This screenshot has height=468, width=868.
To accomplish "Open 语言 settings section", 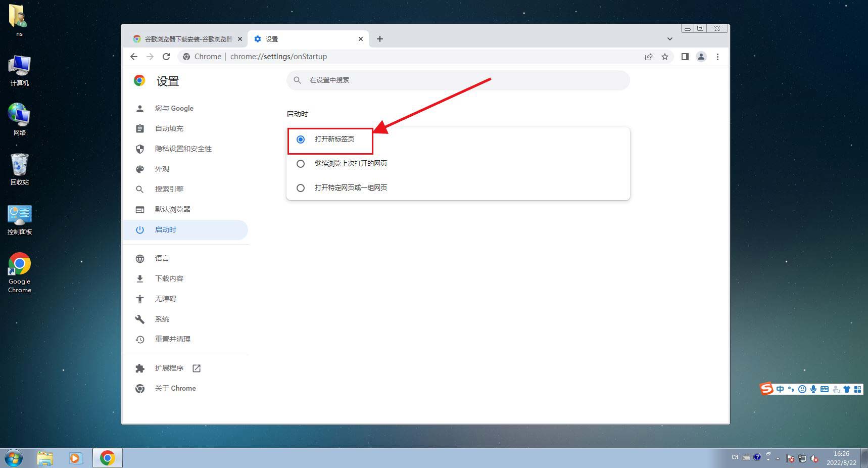I will pos(185,258).
